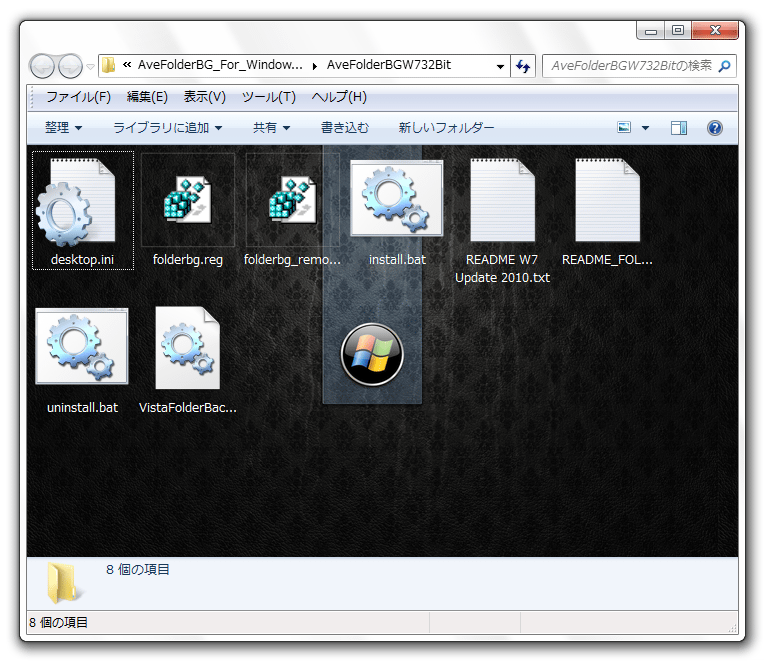
Task: Click the 新しいフォルダー button
Action: [x=446, y=128]
